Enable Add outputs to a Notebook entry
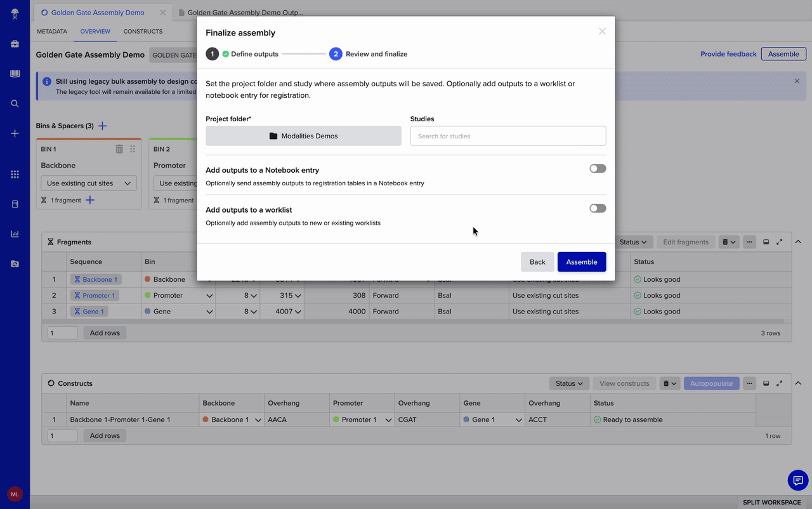812x509 pixels. [x=597, y=168]
